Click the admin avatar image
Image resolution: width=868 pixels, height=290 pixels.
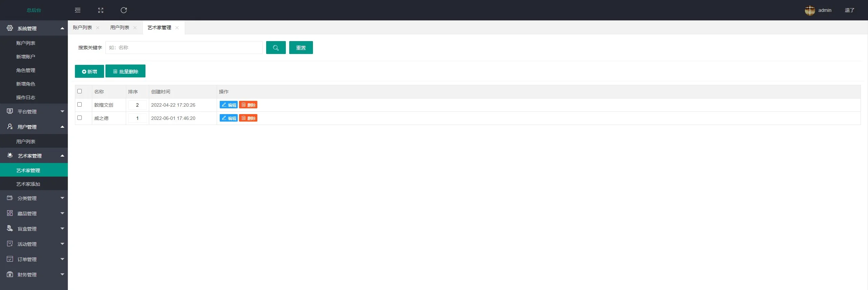(x=810, y=10)
